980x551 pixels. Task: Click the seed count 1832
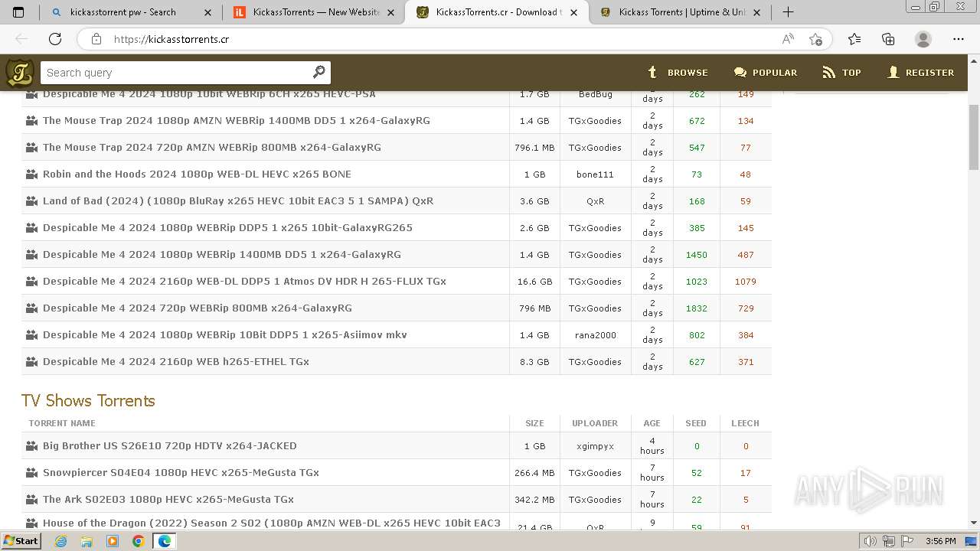point(697,308)
